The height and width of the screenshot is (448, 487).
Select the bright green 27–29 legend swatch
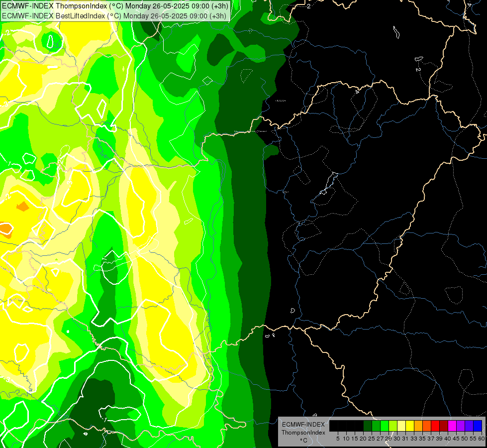tap(385, 426)
